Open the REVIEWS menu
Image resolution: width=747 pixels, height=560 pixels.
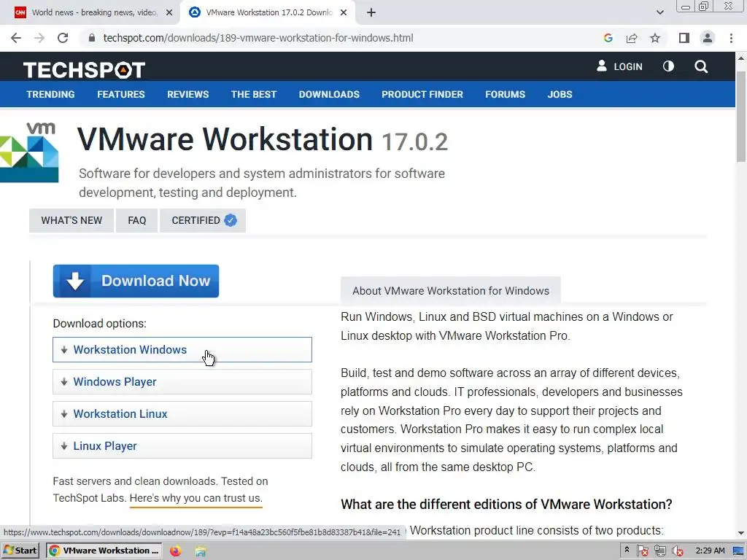click(187, 94)
